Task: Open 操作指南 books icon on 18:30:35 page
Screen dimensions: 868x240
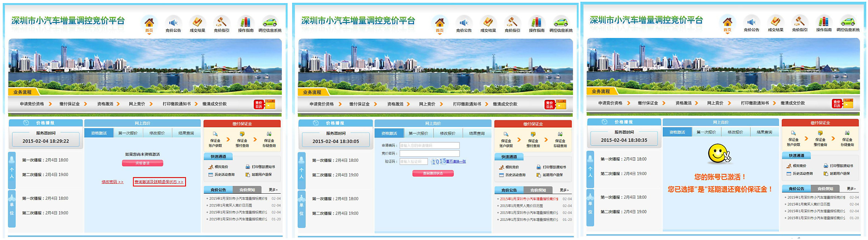Action: click(824, 22)
